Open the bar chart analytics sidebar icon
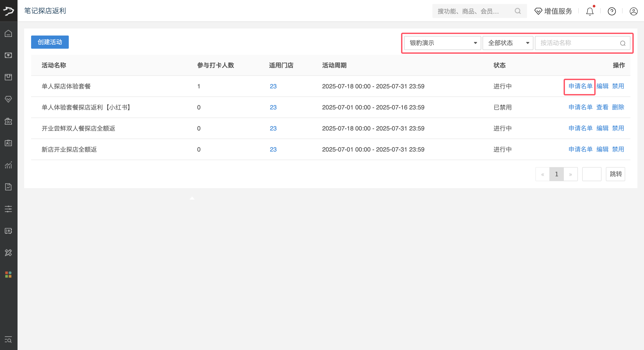This screenshot has width=644, height=350. click(x=9, y=165)
